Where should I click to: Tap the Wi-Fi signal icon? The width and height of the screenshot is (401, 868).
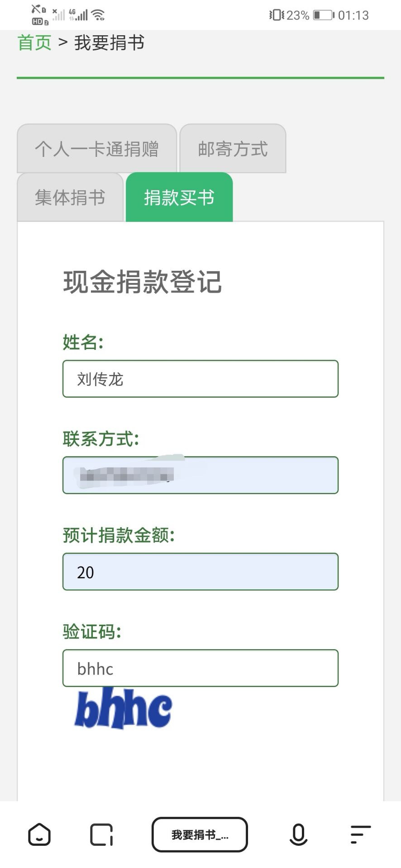click(98, 15)
